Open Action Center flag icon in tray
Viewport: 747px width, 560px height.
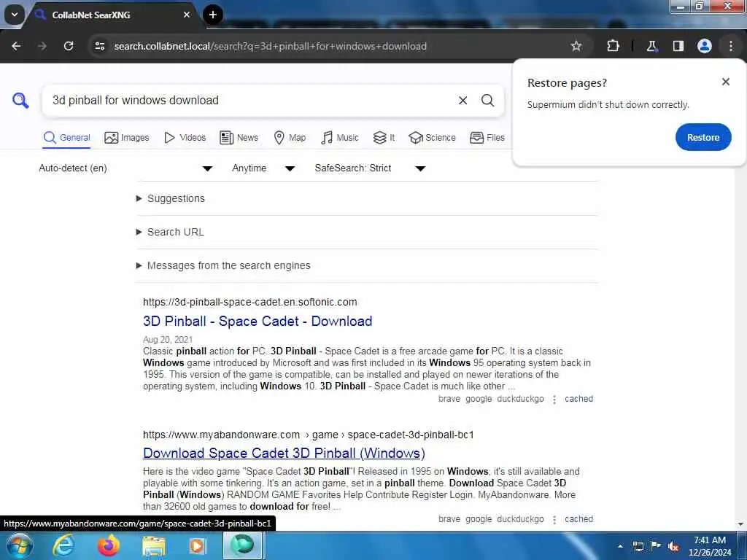point(656,546)
